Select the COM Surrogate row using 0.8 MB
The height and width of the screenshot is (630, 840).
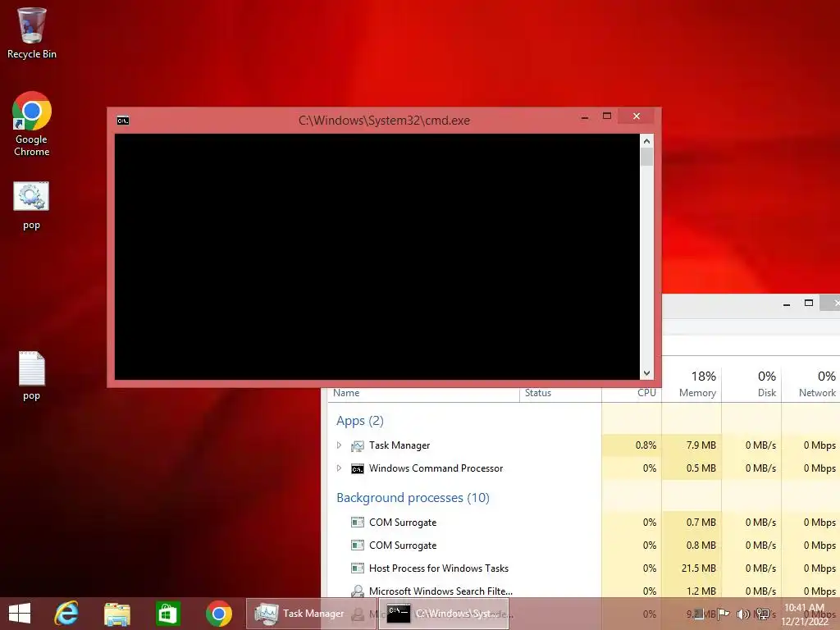tap(584, 546)
